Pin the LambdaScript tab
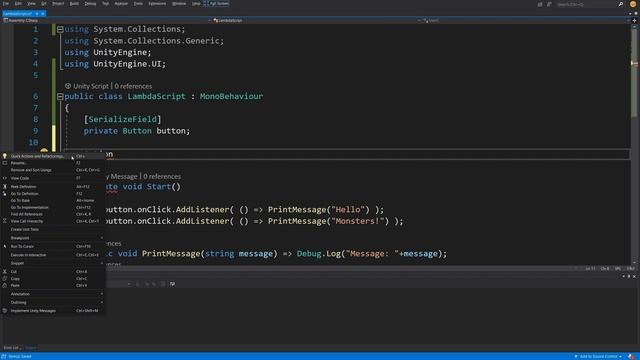Image resolution: width=640 pixels, height=360 pixels. click(37, 13)
